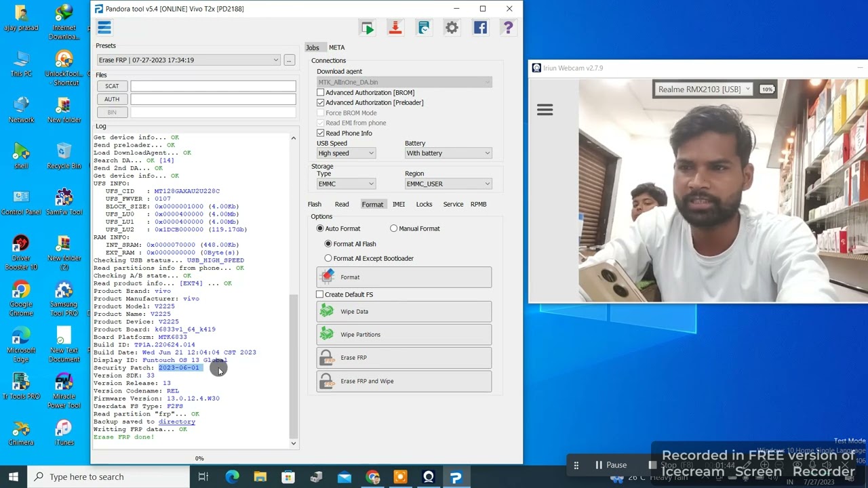
Task: Open Battery dropdown
Action: click(448, 153)
